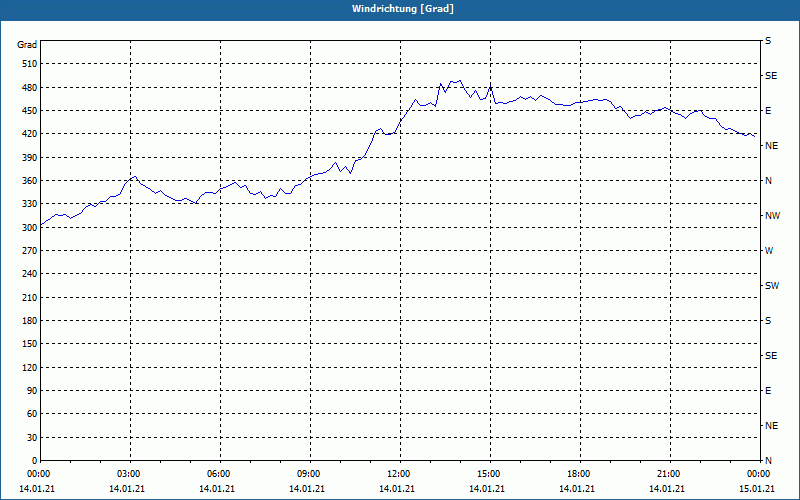Click the 90 left axis label
This screenshot has height=500, width=800.
(x=32, y=391)
